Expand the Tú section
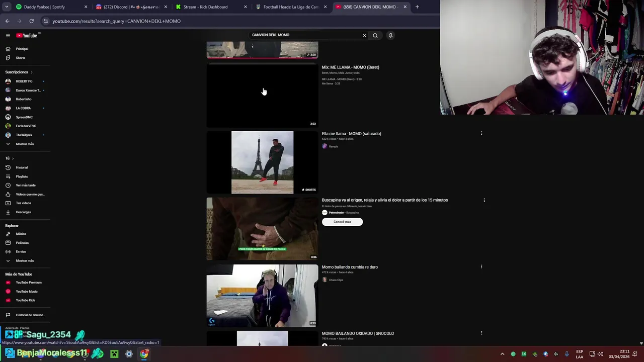The image size is (644, 362). click(x=9, y=158)
